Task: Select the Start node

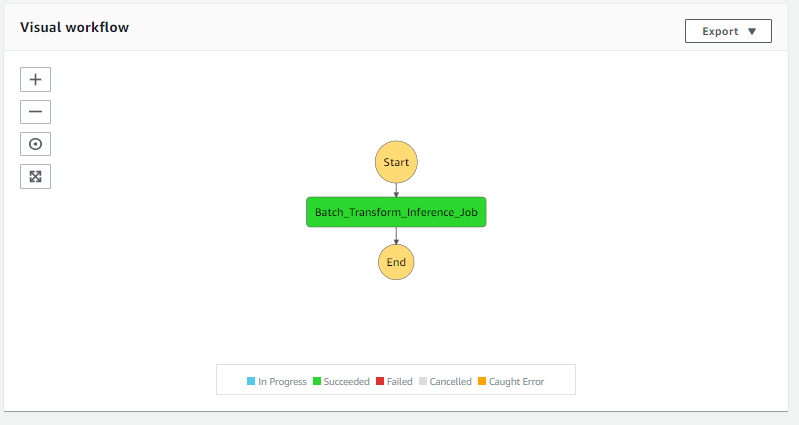Action: pyautogui.click(x=396, y=162)
